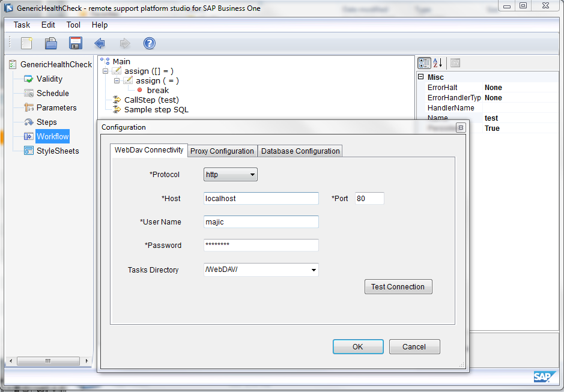
Task: Click the assign ([] = ) step icon
Action: [x=117, y=71]
